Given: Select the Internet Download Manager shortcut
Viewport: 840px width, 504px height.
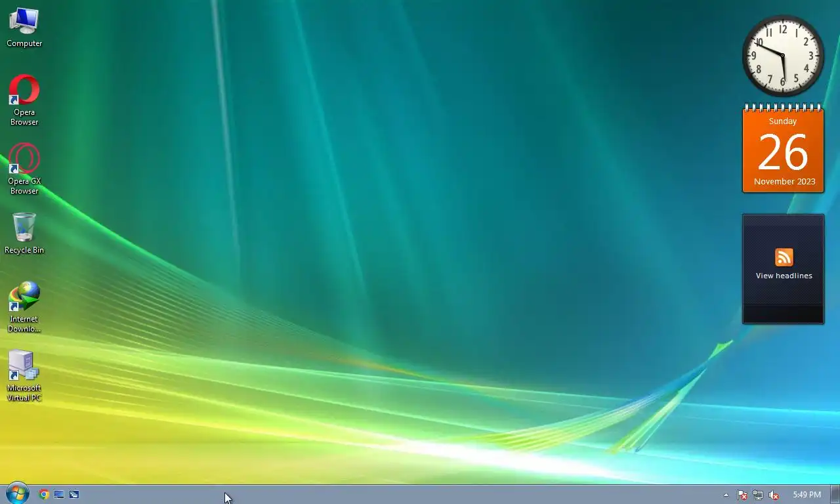Looking at the screenshot, I should (24, 306).
